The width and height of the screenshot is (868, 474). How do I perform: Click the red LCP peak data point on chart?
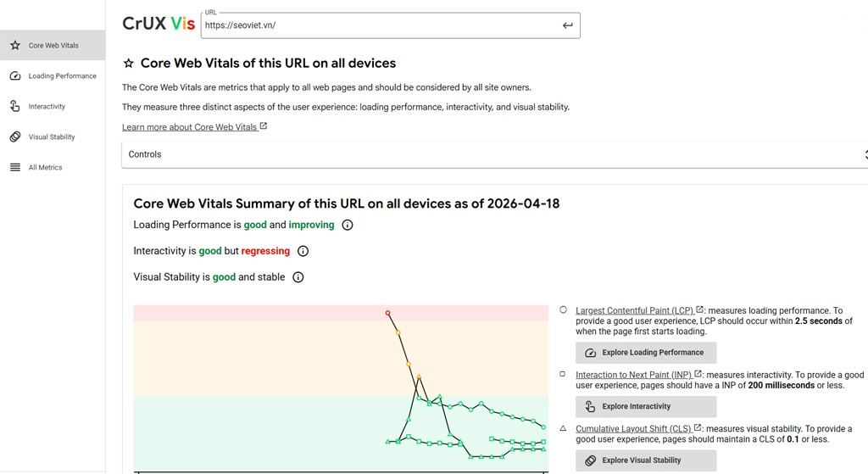point(388,314)
